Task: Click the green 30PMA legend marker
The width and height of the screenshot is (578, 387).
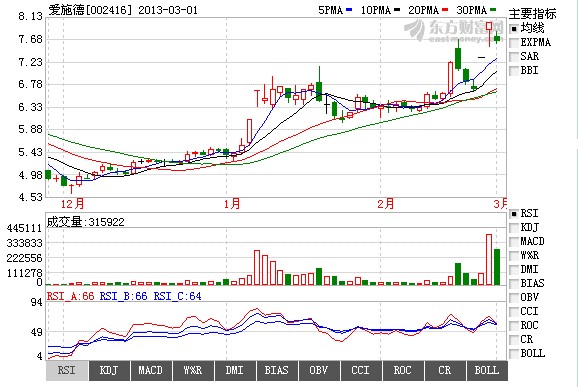Action: pos(493,10)
